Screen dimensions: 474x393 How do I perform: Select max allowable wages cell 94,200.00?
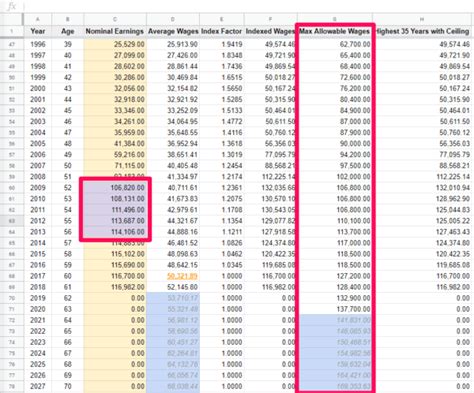pos(335,154)
